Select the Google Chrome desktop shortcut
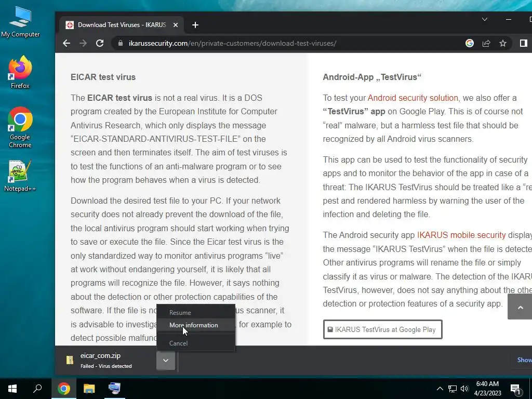Image resolution: width=532 pixels, height=399 pixels. 20,127
